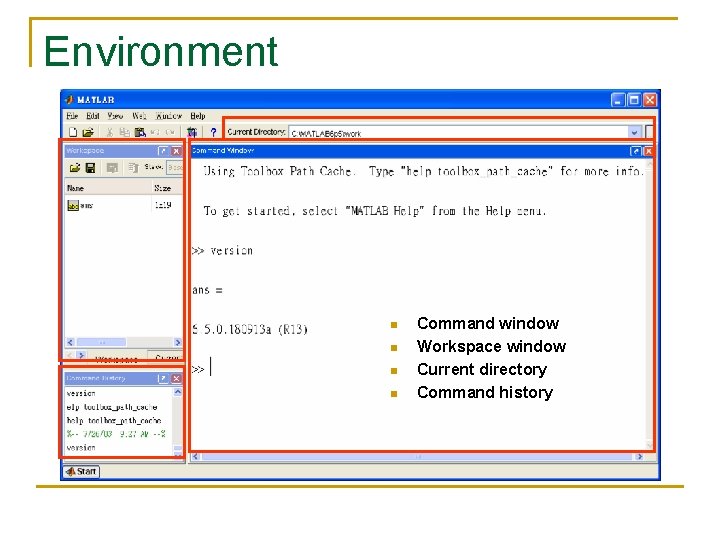
Task: Click Command History scrollbar up arrow
Action: pyautogui.click(x=178, y=392)
